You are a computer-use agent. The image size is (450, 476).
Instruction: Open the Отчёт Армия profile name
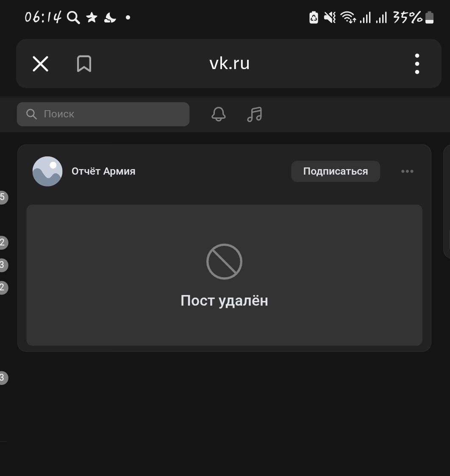pyautogui.click(x=103, y=171)
